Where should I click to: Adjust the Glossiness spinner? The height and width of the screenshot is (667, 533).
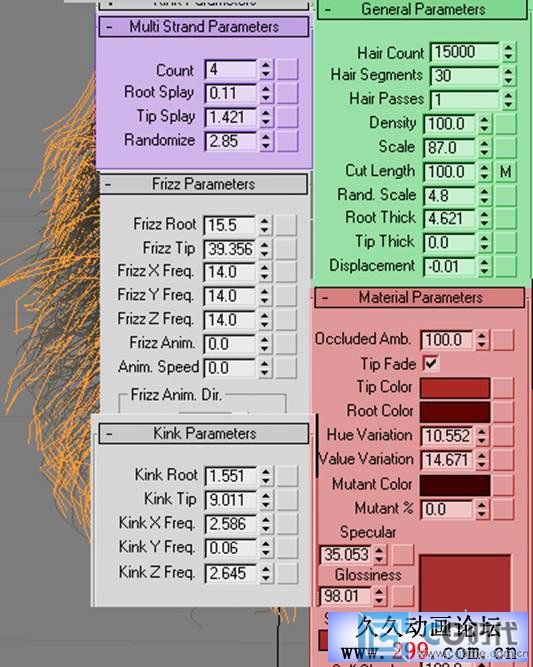[x=379, y=596]
